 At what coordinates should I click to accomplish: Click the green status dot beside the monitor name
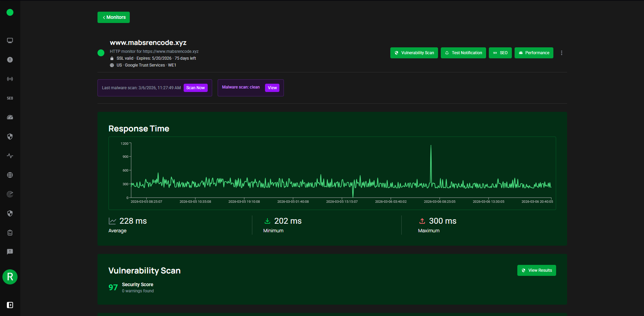pos(101,53)
